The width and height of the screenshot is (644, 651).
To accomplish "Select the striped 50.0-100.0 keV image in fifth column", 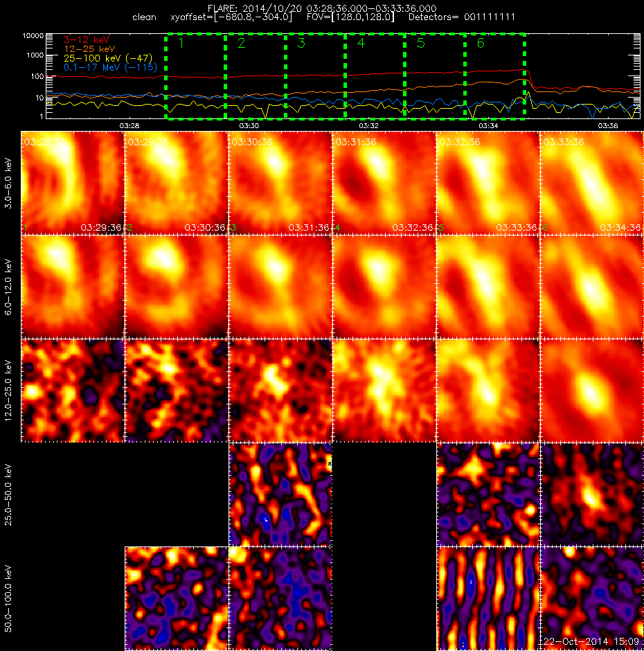I will point(488,598).
